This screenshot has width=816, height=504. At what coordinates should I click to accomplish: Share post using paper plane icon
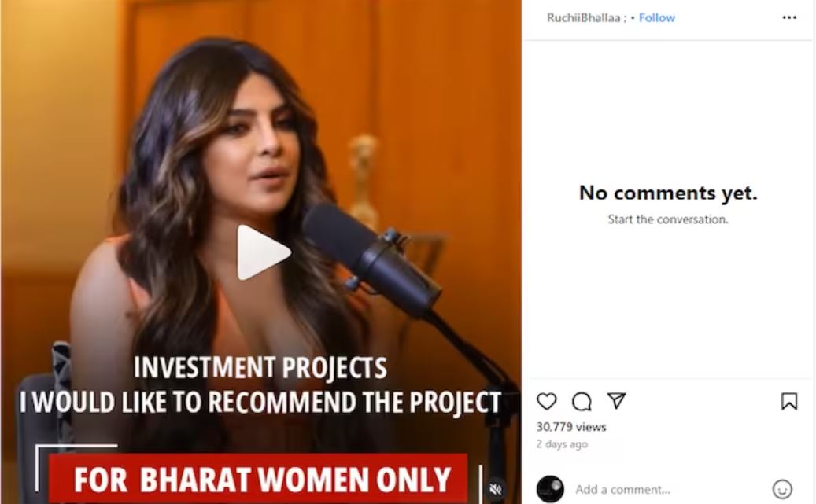click(616, 400)
